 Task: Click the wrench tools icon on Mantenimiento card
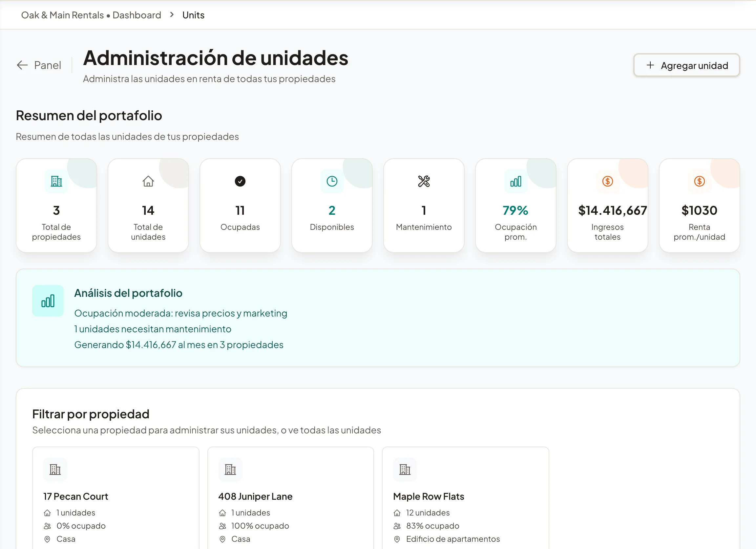coord(424,181)
